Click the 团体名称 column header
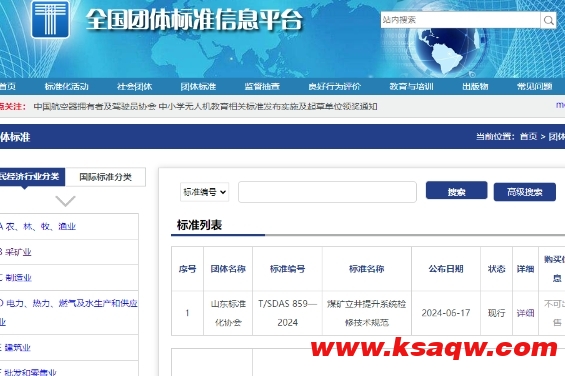Screen dimensions: 565x376 tap(228, 269)
